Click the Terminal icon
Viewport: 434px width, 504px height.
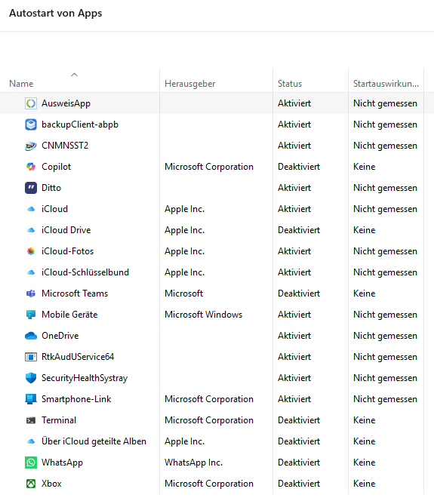tap(31, 420)
